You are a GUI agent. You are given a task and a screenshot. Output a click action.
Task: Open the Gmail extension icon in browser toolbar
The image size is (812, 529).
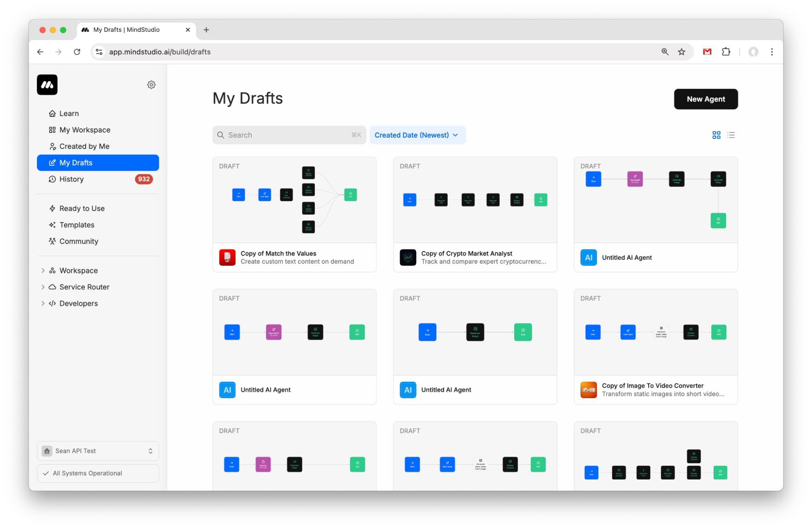coord(707,52)
